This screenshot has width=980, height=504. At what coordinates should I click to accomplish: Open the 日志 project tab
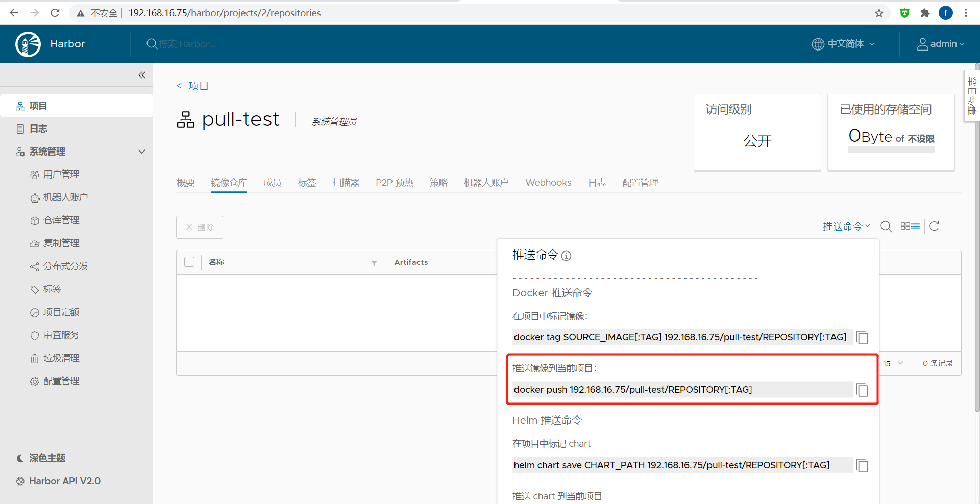[597, 183]
